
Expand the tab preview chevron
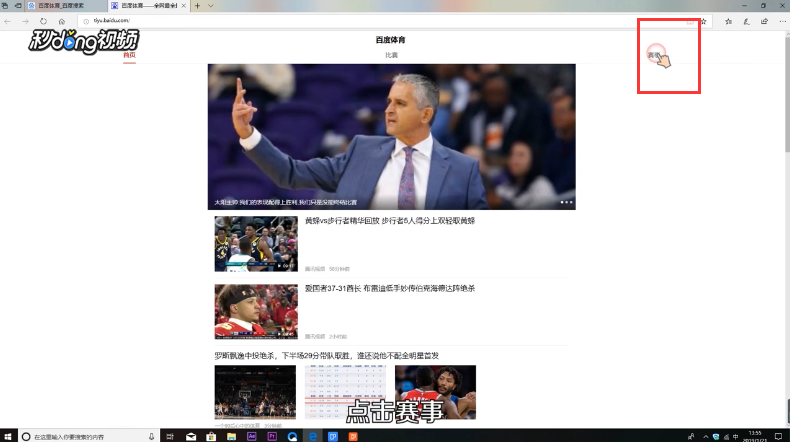point(211,6)
